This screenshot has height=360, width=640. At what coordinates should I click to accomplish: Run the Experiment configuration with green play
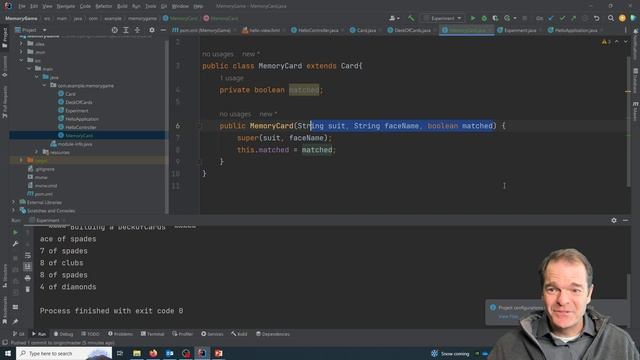click(473, 18)
